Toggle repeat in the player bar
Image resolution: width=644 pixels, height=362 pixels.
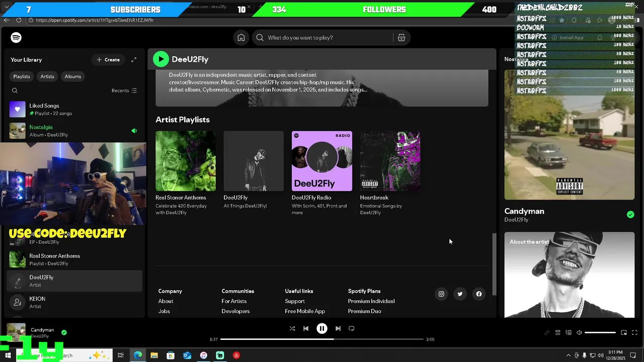352,328
